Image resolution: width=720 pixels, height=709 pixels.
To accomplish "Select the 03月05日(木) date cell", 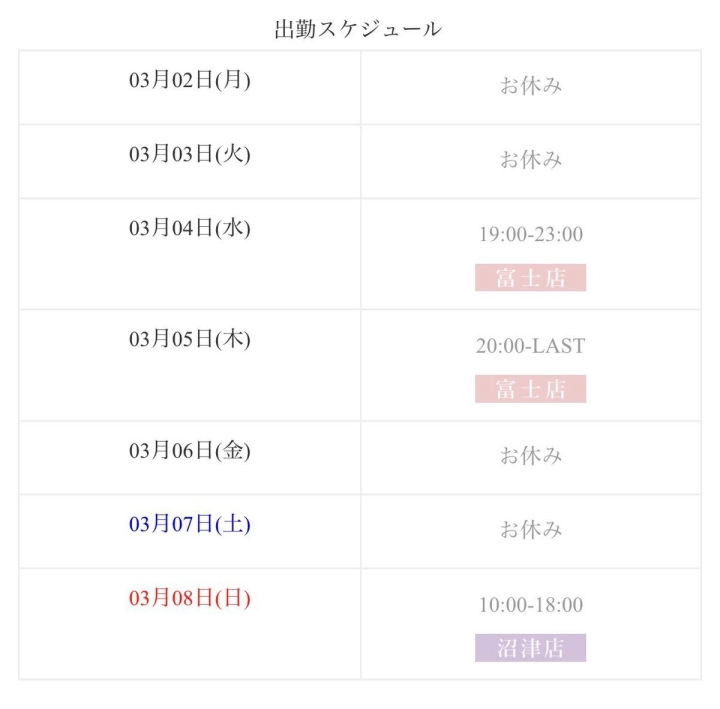I will 190,339.
